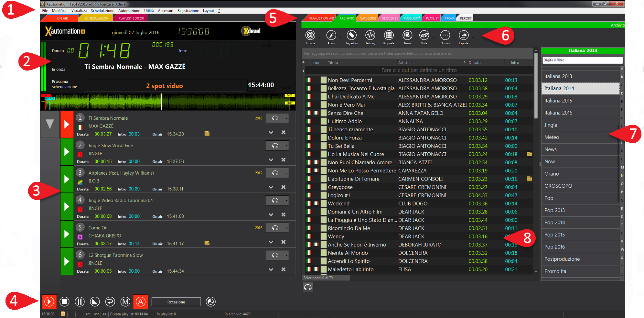Launch the Xediting waveform tool
Screen dimensions: 644x318
click(370, 35)
